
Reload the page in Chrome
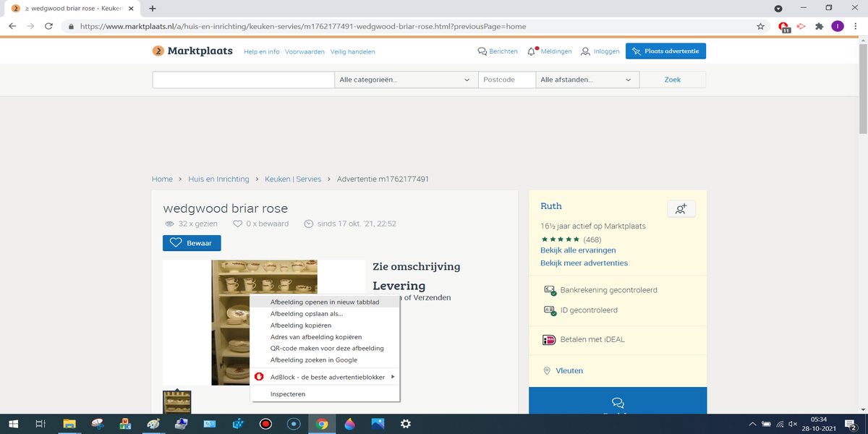(49, 26)
